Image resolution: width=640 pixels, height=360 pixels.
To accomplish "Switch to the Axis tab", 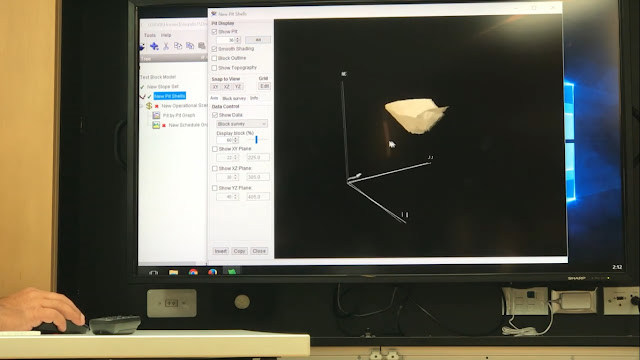I will (214, 98).
